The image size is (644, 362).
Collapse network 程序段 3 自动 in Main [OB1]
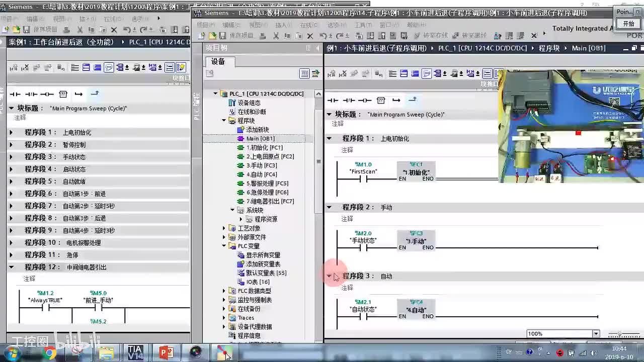point(330,276)
